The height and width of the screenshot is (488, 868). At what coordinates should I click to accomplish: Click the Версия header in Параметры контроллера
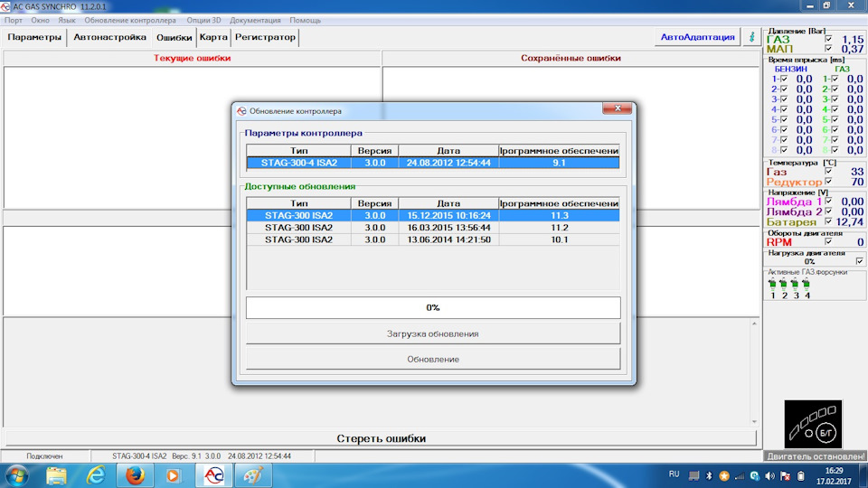(374, 151)
